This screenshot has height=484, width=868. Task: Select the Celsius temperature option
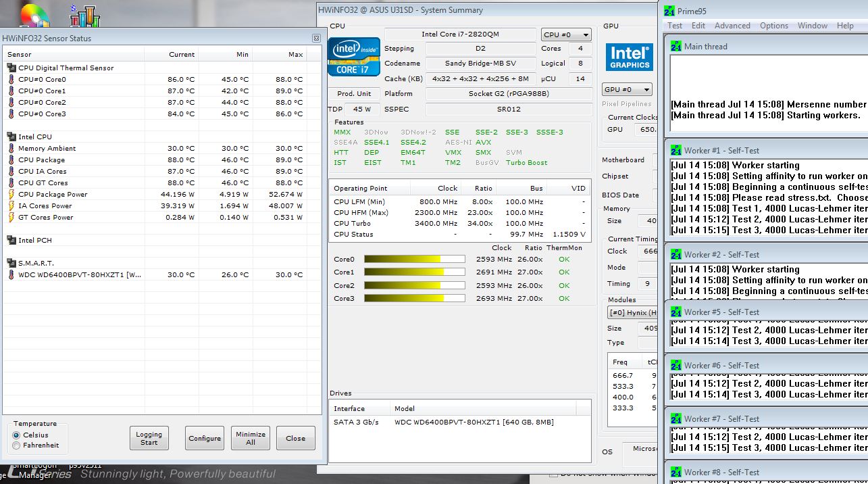click(16, 435)
